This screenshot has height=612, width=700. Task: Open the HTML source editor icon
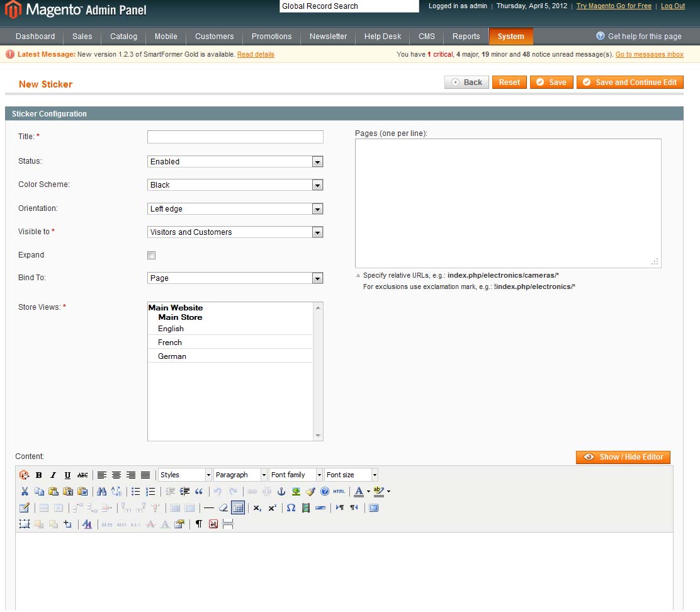click(339, 492)
